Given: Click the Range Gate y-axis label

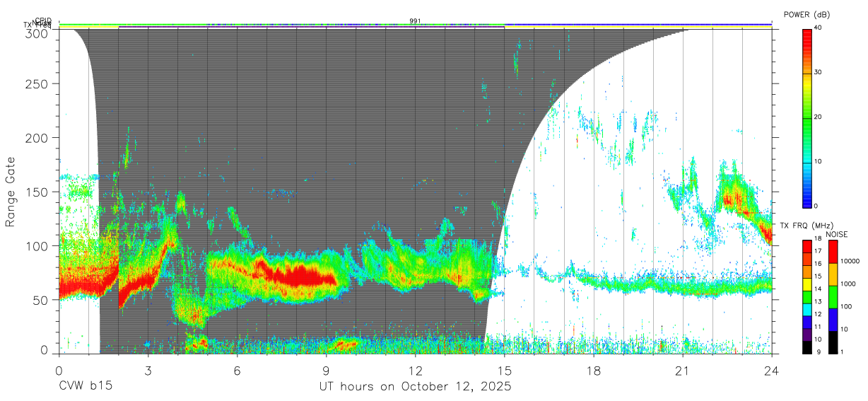Looking at the screenshot, I should (x=11, y=192).
